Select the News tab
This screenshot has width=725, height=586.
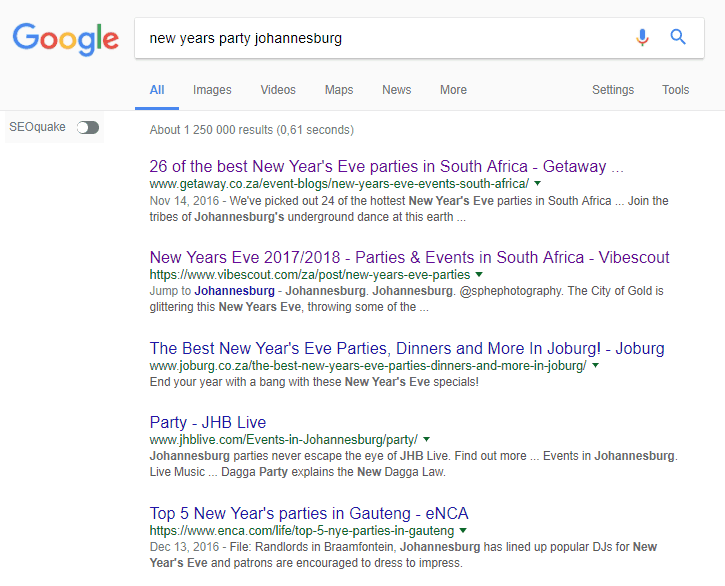coord(396,90)
